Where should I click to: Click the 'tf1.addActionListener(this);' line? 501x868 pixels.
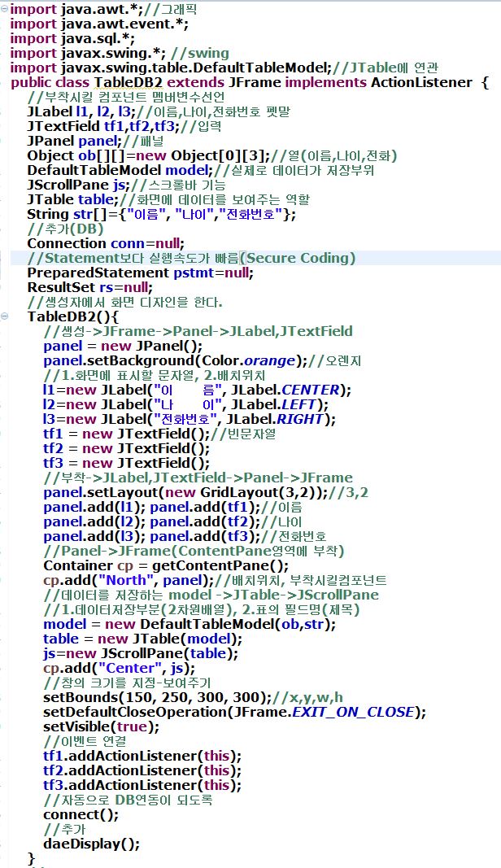tap(142, 756)
